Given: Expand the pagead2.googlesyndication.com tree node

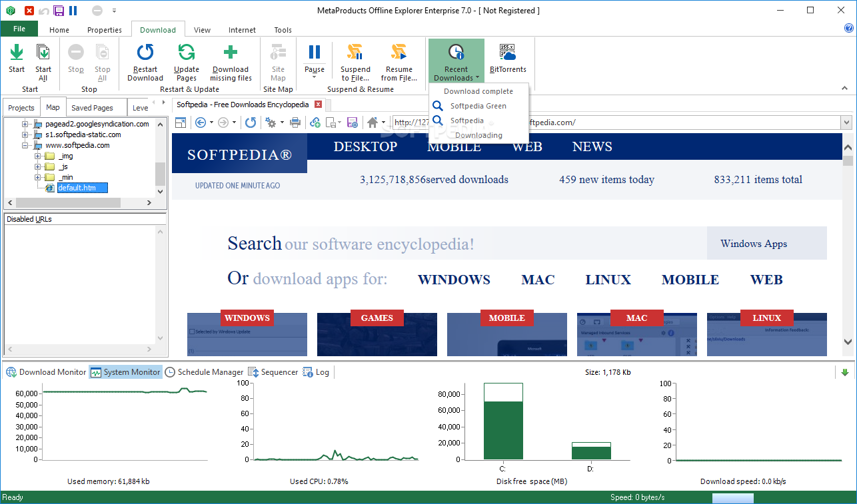Looking at the screenshot, I should (25, 124).
